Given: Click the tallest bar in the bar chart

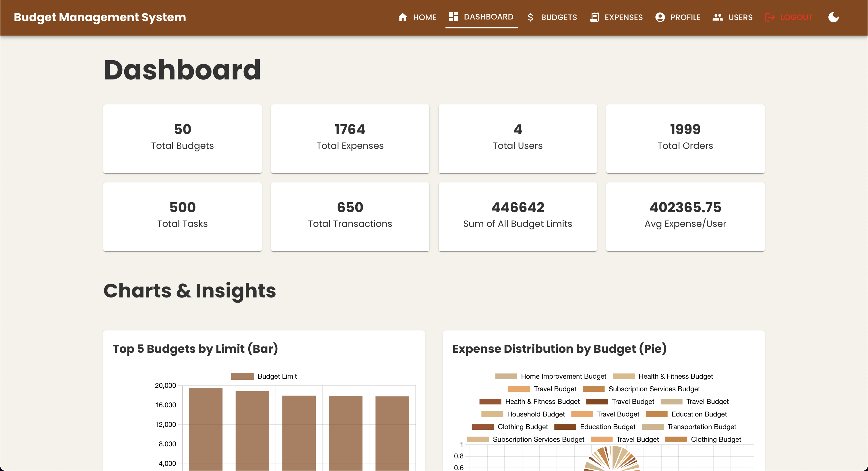Looking at the screenshot, I should pyautogui.click(x=206, y=429).
